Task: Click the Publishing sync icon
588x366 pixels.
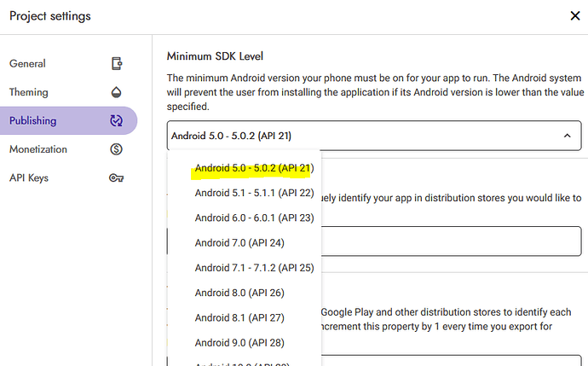Action: [117, 121]
